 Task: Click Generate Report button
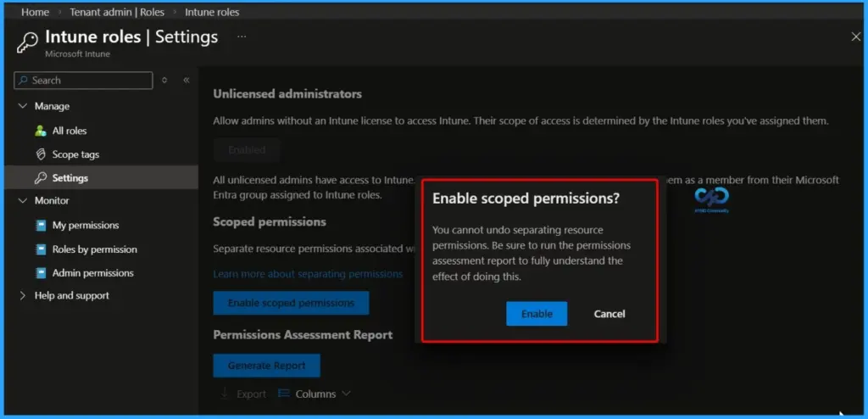[x=267, y=366]
